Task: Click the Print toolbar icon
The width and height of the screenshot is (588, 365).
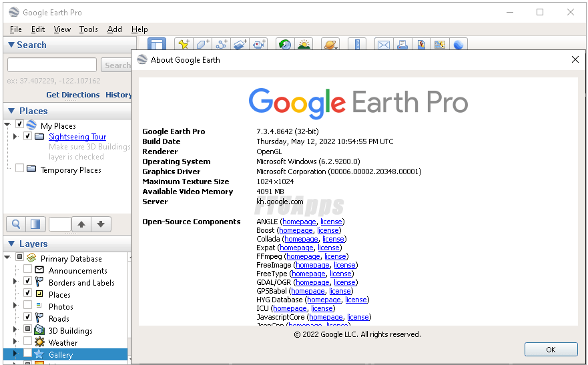Action: tap(402, 45)
